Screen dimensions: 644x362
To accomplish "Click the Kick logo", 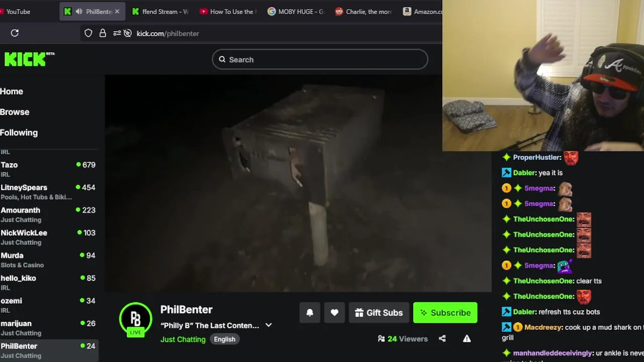I will coord(29,59).
